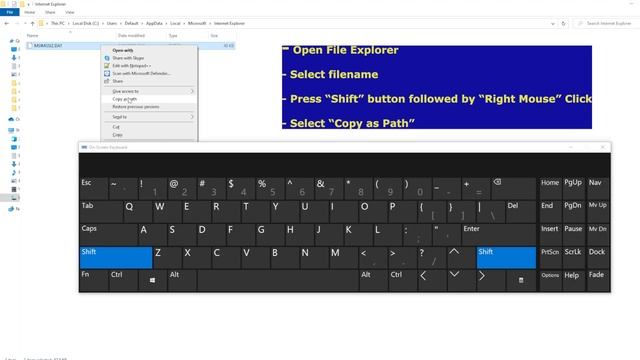The height and width of the screenshot is (360, 640).
Task: Tap the Backspace key on keyboard
Action: click(513, 188)
